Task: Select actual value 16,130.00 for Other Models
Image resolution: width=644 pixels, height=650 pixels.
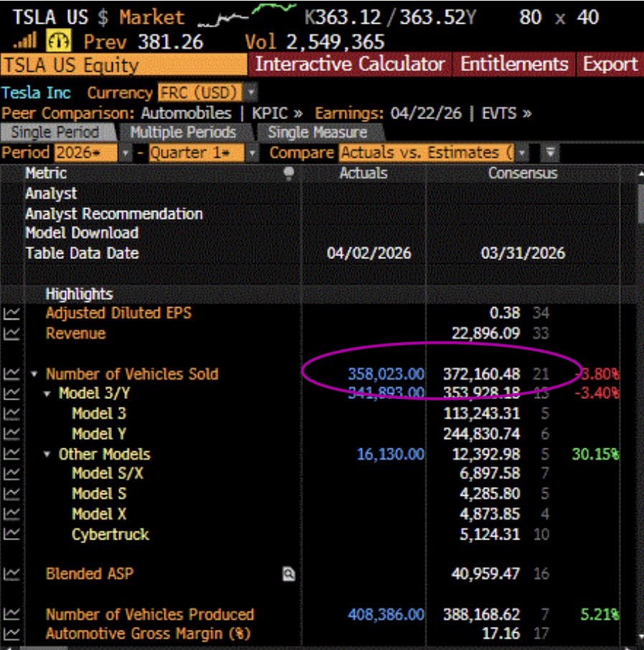Action: tap(391, 454)
